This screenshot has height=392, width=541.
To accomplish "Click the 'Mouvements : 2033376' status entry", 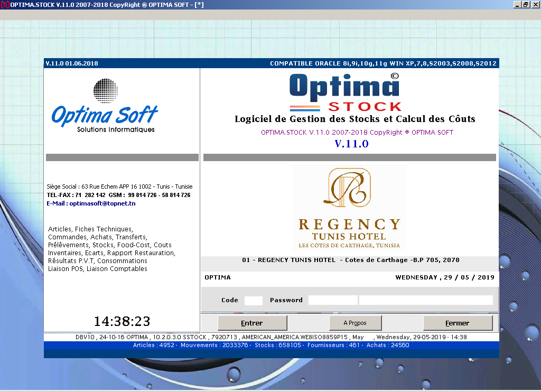I will pos(214,345).
